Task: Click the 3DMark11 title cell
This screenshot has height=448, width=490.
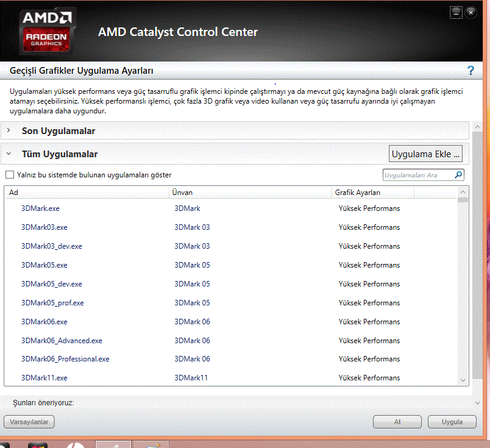Action: (x=191, y=378)
